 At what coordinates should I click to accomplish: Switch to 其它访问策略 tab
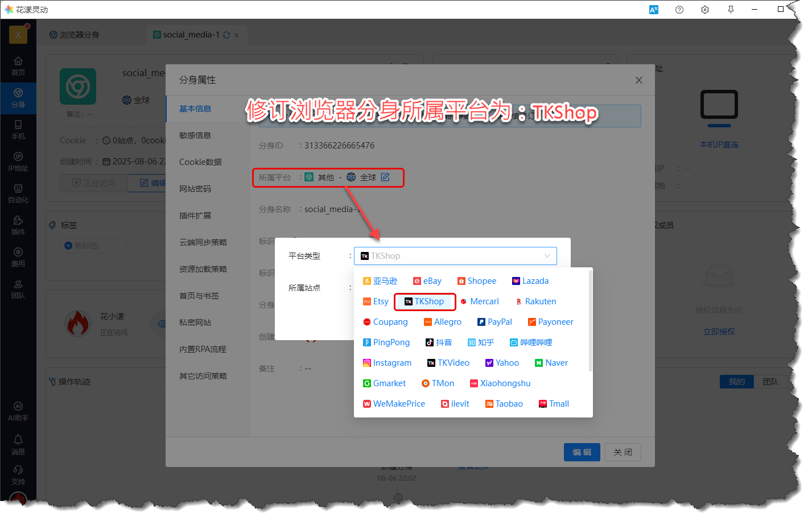(203, 376)
